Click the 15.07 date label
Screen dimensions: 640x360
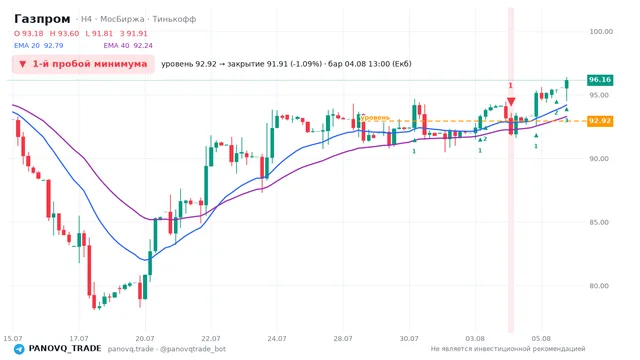click(13, 339)
